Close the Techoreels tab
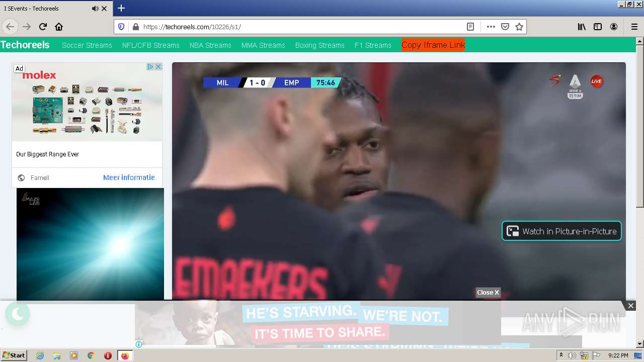 (x=104, y=9)
